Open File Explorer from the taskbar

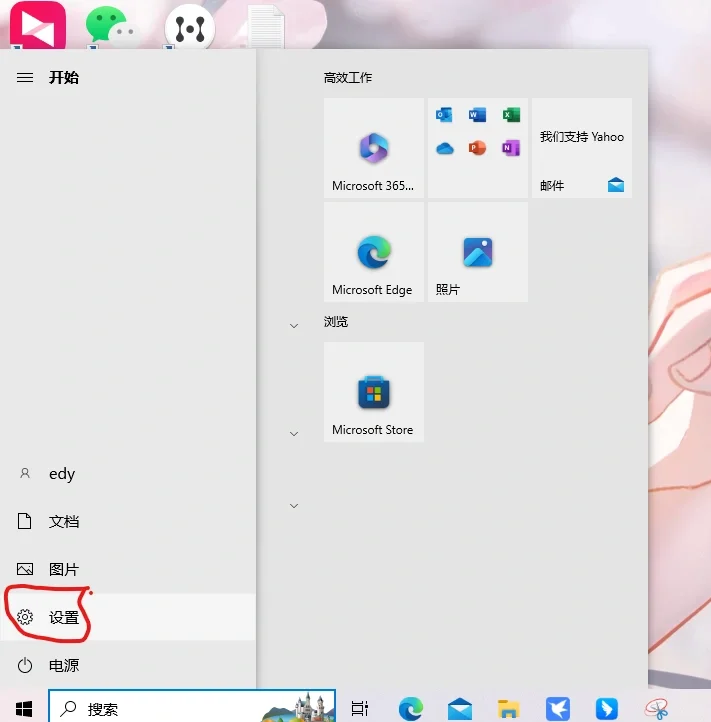(508, 708)
